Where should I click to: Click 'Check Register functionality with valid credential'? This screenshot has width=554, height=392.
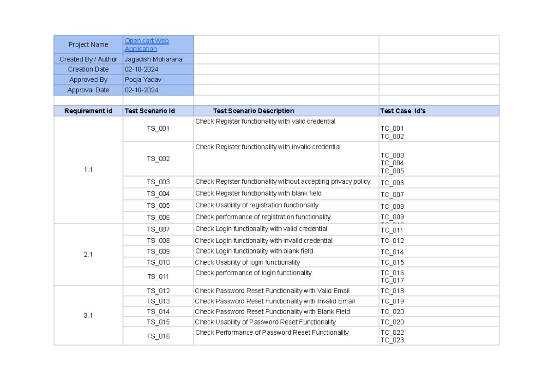coord(265,121)
